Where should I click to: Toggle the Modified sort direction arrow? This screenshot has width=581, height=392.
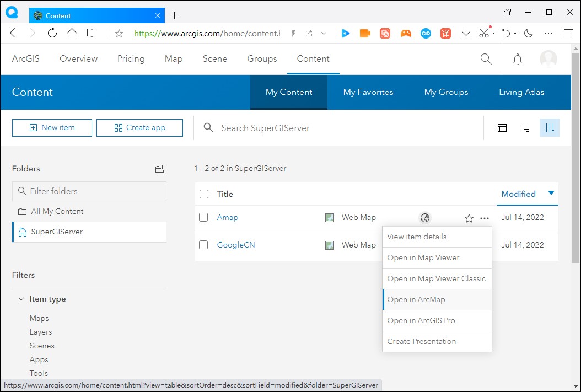(551, 193)
